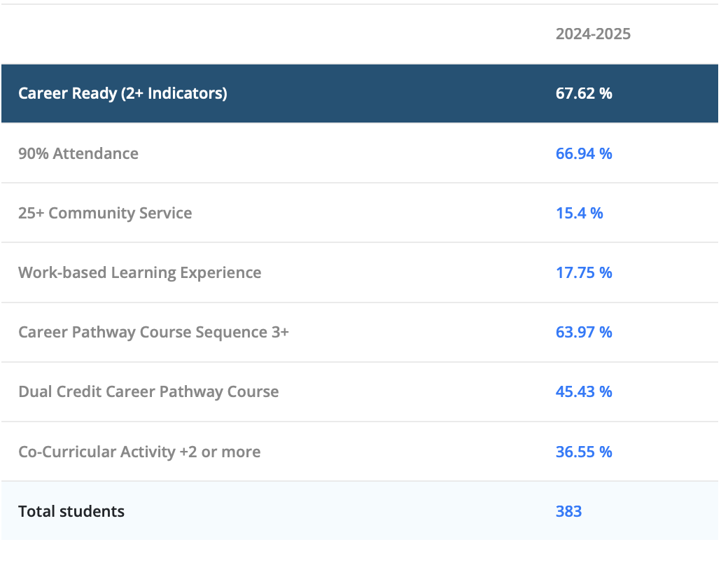The image size is (728, 563).
Task: Click the 67.62 % Career Ready value
Action: coord(583,93)
